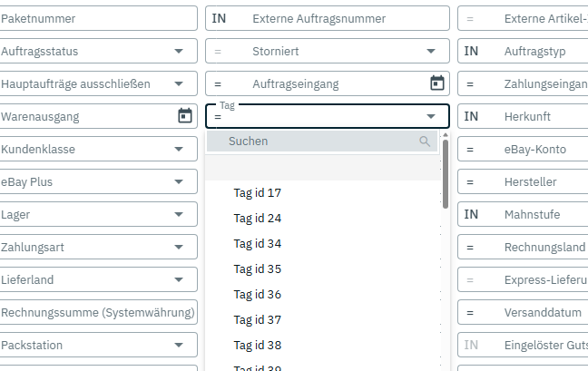Expand the Lieferland dropdown
The width and height of the screenshot is (588, 371).
coord(179,279)
